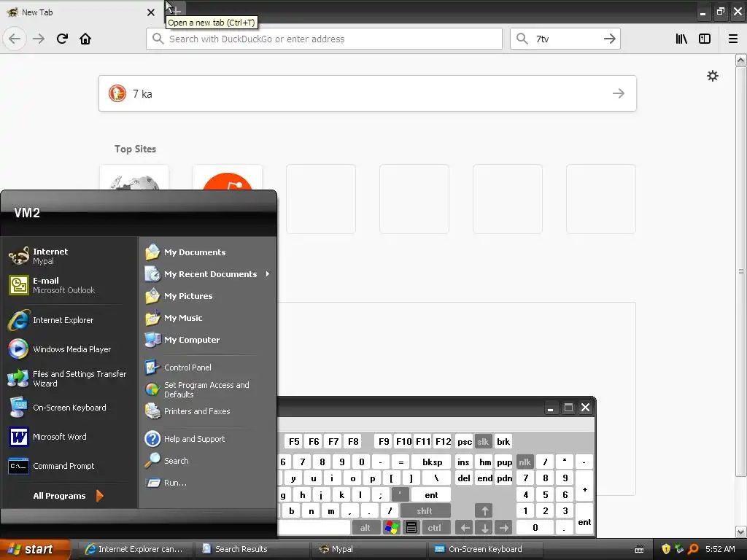Click the pup key on keyboard
This screenshot has width=747, height=560.
[505, 462]
